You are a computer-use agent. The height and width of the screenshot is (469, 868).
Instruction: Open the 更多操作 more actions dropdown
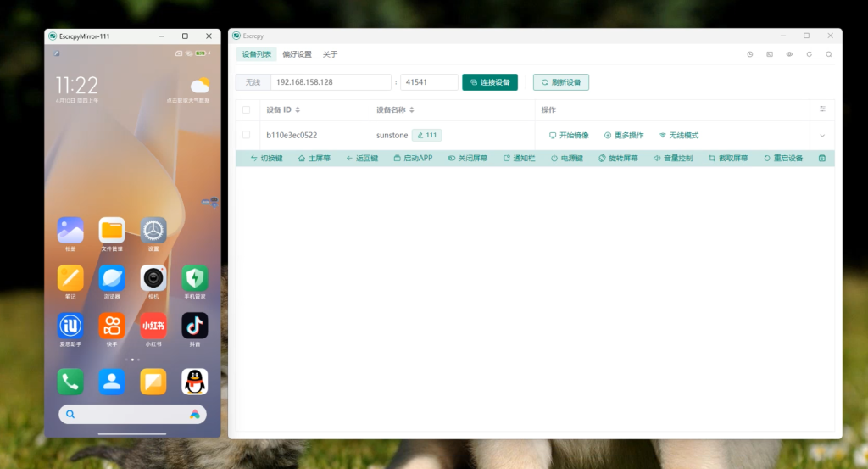pyautogui.click(x=623, y=136)
